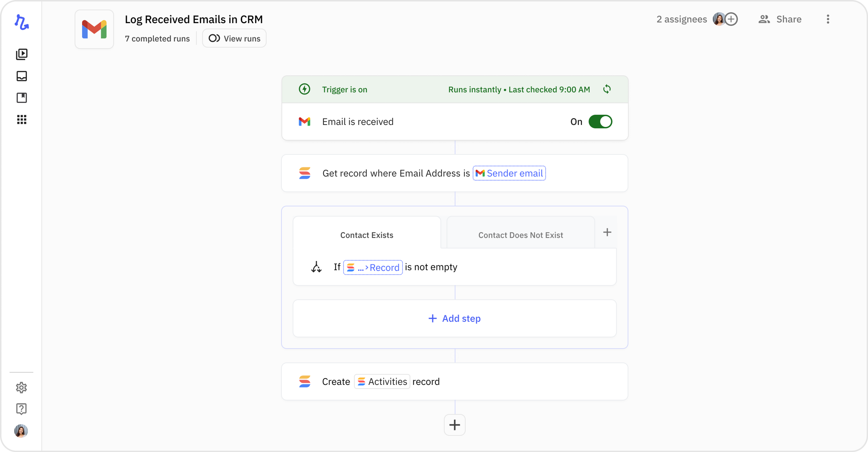Click the large Gmail workflow icon
Screen dimensions: 868x452
(94, 29)
